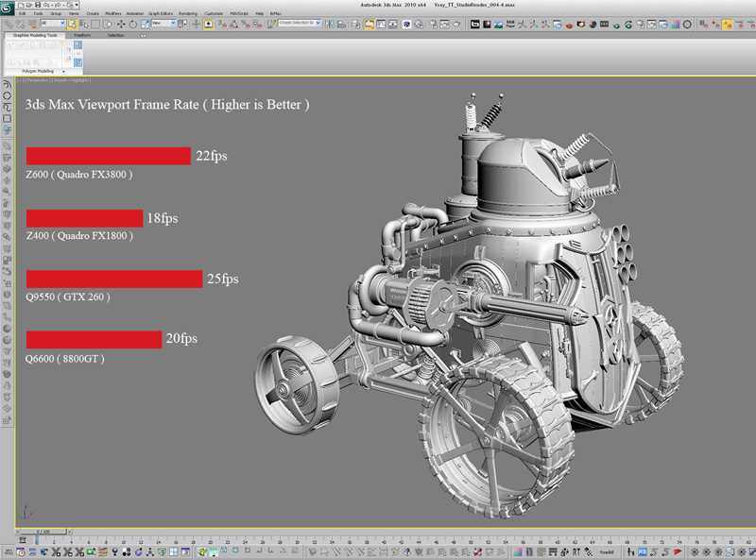Click the Schematic View icon

(393, 24)
